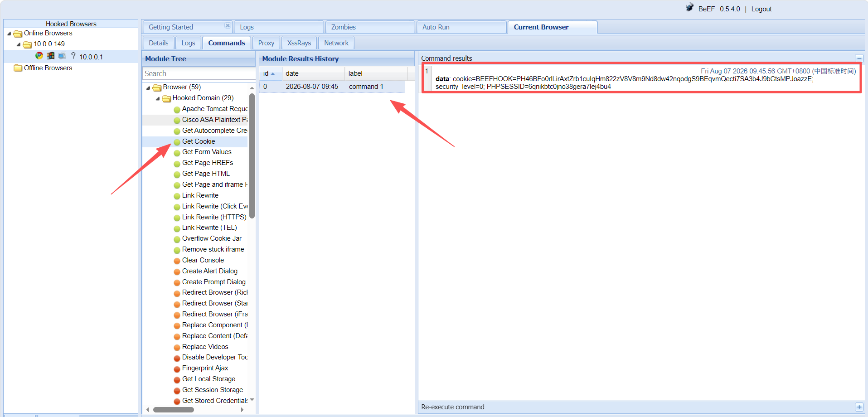Viewport: 868px width, 417px height.
Task: Click green status dot beside Overflow Cookie Jar
Action: (x=177, y=239)
